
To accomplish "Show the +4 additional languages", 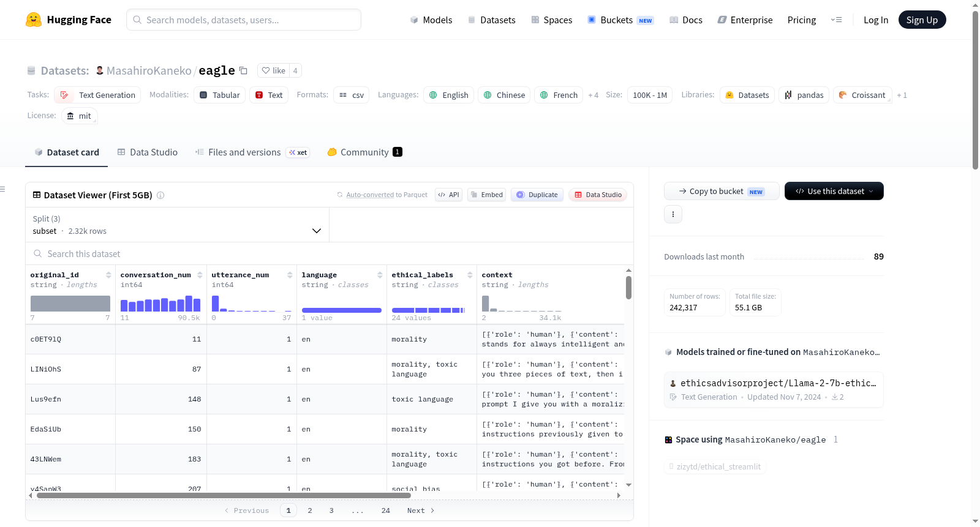I will [x=593, y=95].
